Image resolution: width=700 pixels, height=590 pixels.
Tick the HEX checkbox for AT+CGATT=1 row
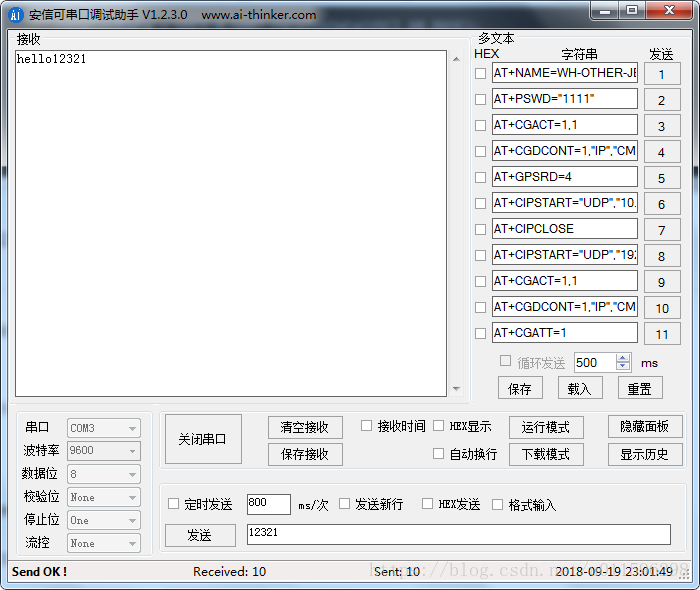480,333
